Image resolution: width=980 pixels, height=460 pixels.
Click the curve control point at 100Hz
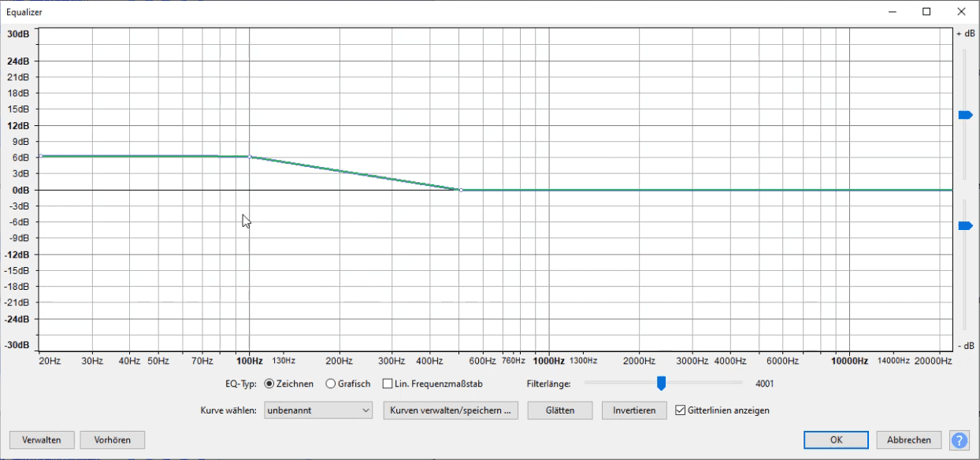[x=250, y=157]
